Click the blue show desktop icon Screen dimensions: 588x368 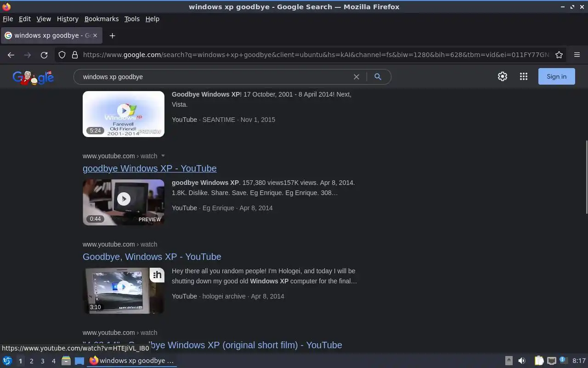click(x=79, y=361)
